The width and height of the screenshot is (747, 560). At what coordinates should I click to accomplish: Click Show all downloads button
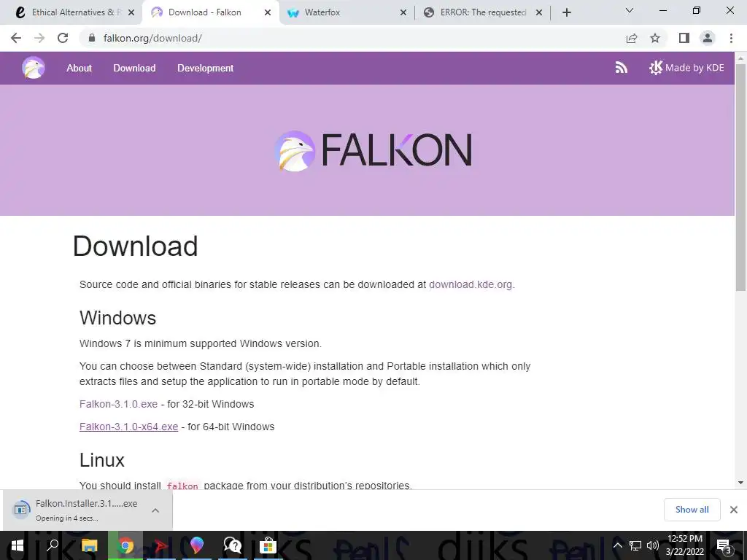692,510
